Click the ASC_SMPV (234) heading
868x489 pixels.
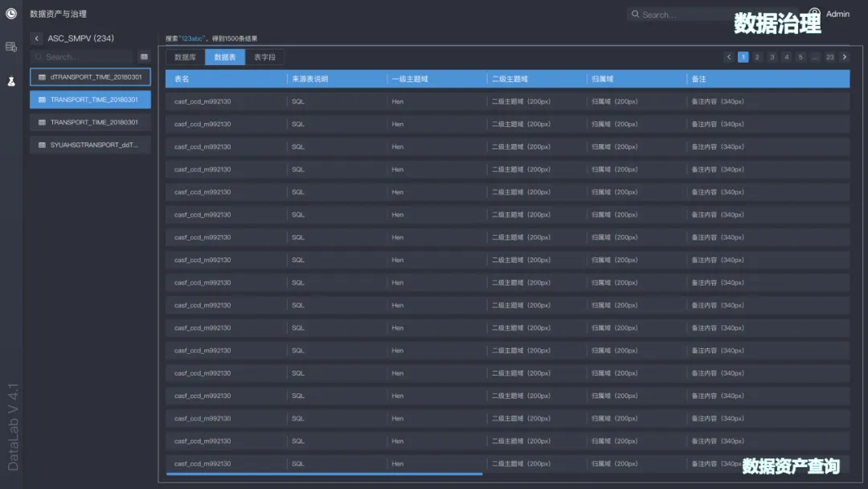click(x=81, y=39)
